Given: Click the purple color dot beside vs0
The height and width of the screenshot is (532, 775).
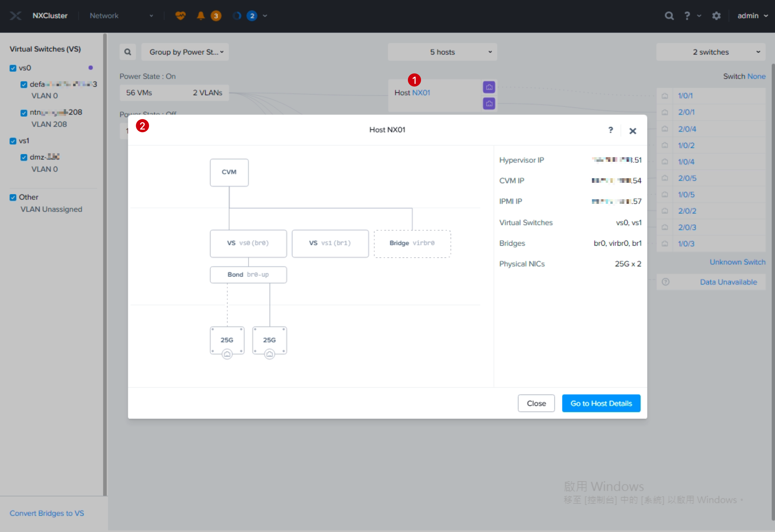Looking at the screenshot, I should click(91, 68).
